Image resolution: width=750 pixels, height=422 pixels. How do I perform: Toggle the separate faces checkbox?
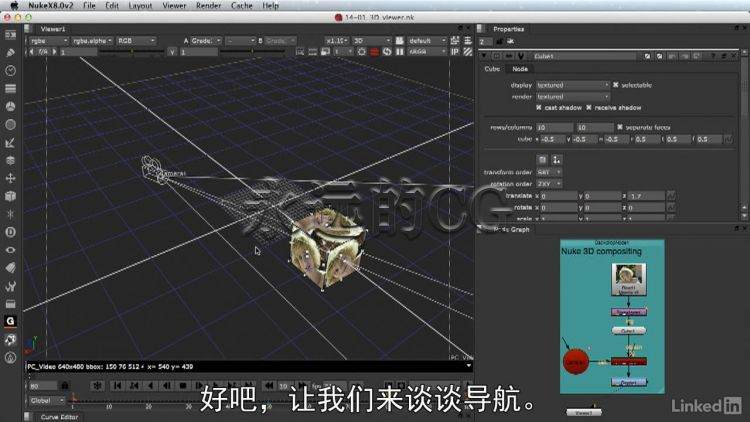(x=620, y=127)
